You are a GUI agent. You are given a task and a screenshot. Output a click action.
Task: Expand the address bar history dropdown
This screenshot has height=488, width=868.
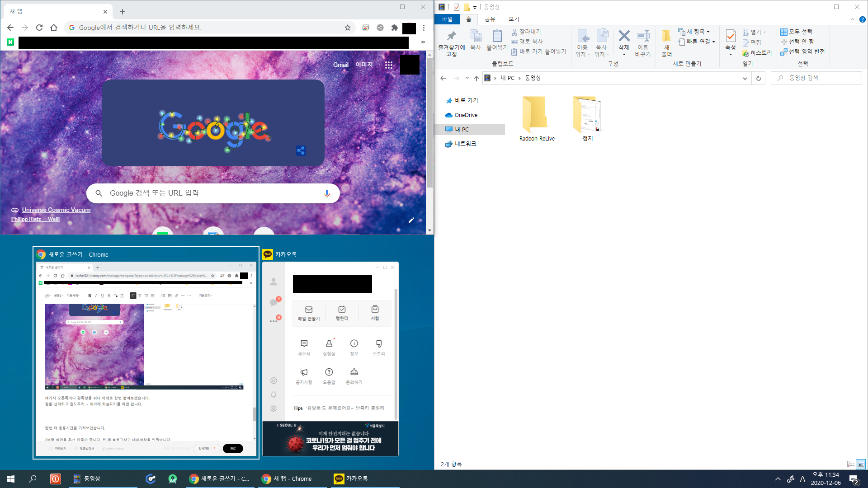(745, 78)
